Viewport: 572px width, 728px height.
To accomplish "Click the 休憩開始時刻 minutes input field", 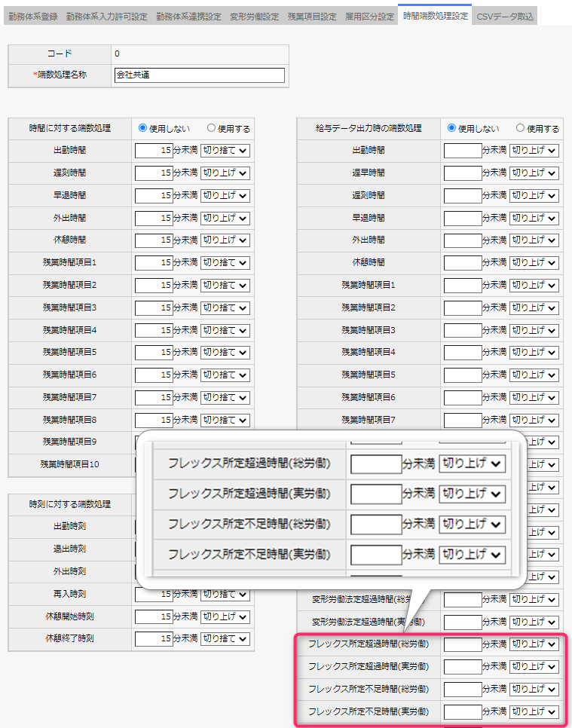I will (154, 616).
